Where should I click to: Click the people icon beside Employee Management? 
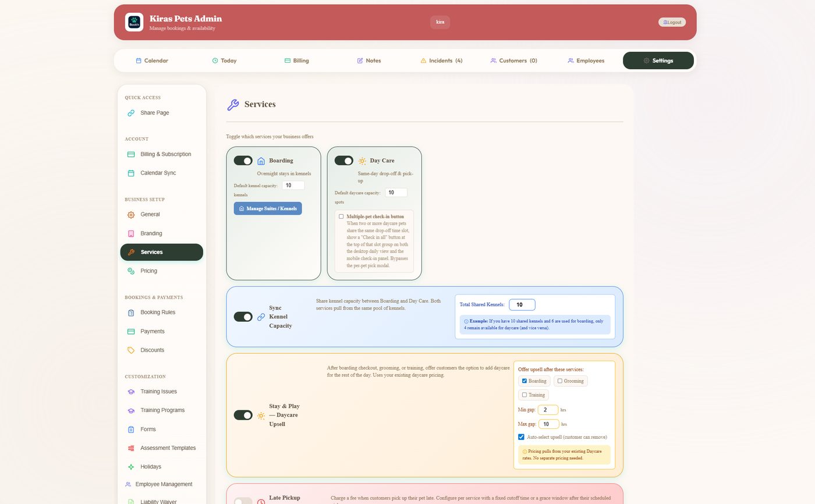pos(128,484)
